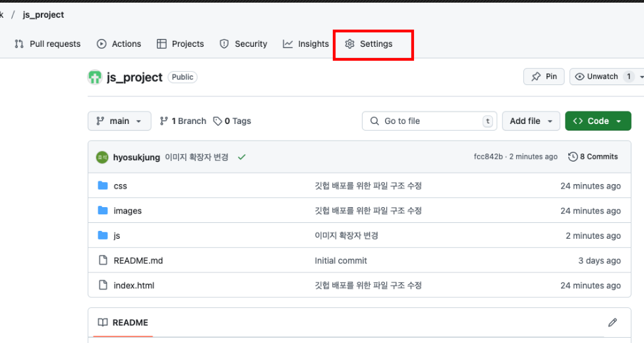Click the js_project breadcrumb link
Screen dimensions: 644x343
tap(43, 15)
